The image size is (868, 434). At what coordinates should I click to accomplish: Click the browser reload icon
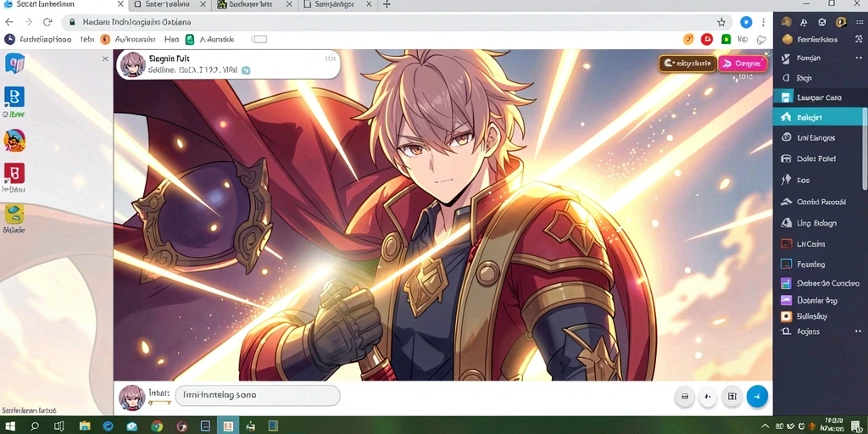coord(47,22)
